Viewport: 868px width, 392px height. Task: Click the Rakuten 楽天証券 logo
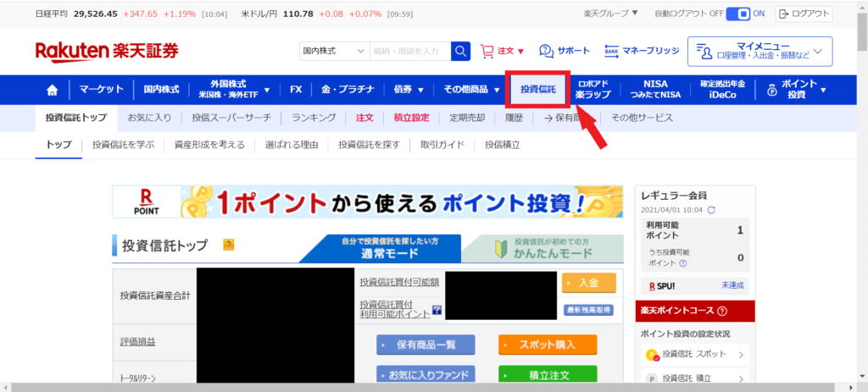pyautogui.click(x=107, y=51)
